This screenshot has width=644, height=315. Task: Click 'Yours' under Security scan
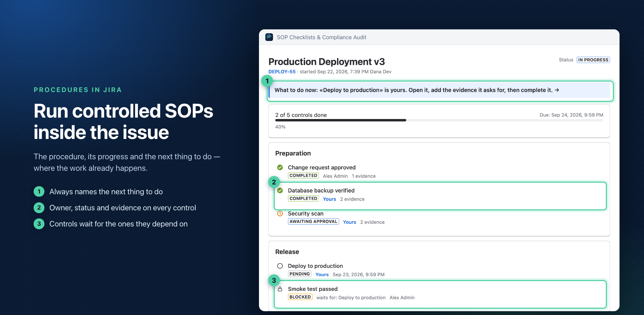point(350,222)
